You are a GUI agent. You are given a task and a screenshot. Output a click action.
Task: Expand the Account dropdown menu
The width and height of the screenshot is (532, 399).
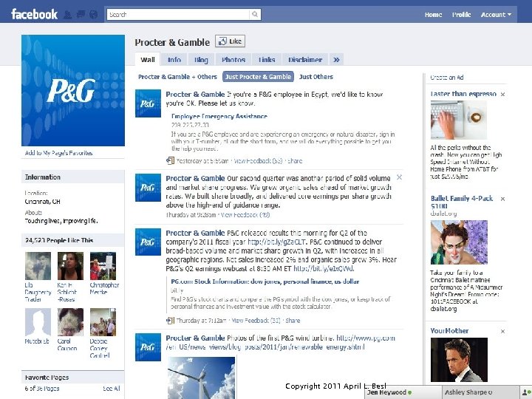[x=496, y=15]
